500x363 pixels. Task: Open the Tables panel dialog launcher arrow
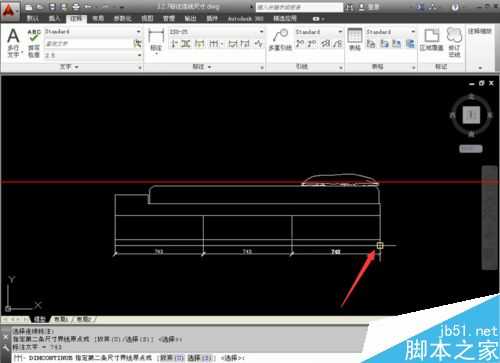point(413,68)
